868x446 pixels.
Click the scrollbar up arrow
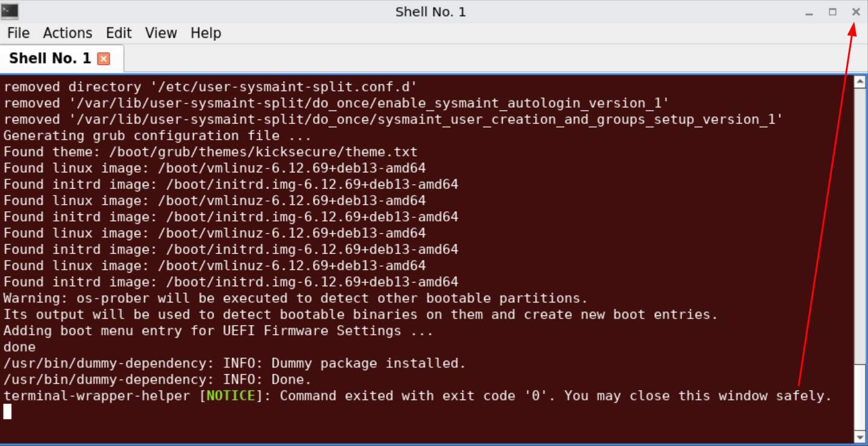click(x=860, y=81)
